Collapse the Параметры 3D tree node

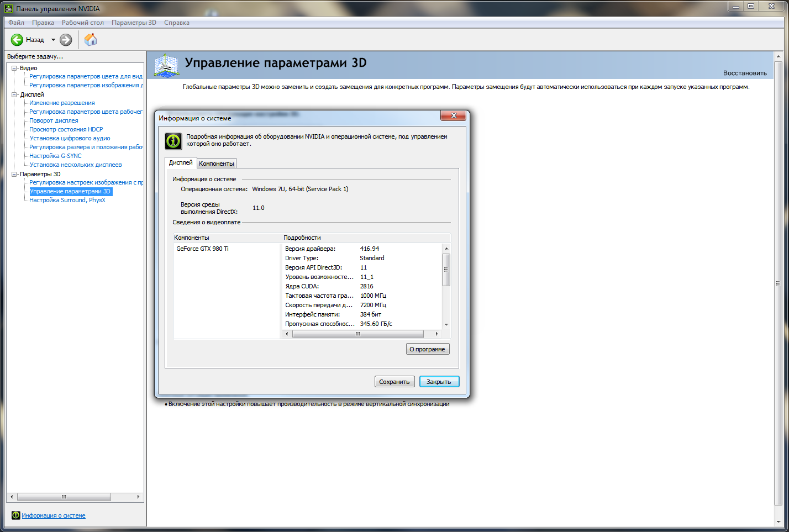[x=14, y=174]
